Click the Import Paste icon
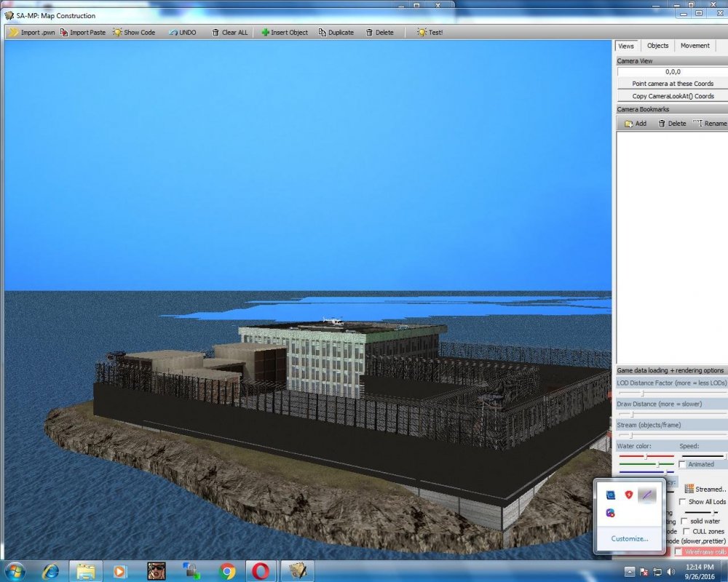The width and height of the screenshot is (728, 582). 64,33
